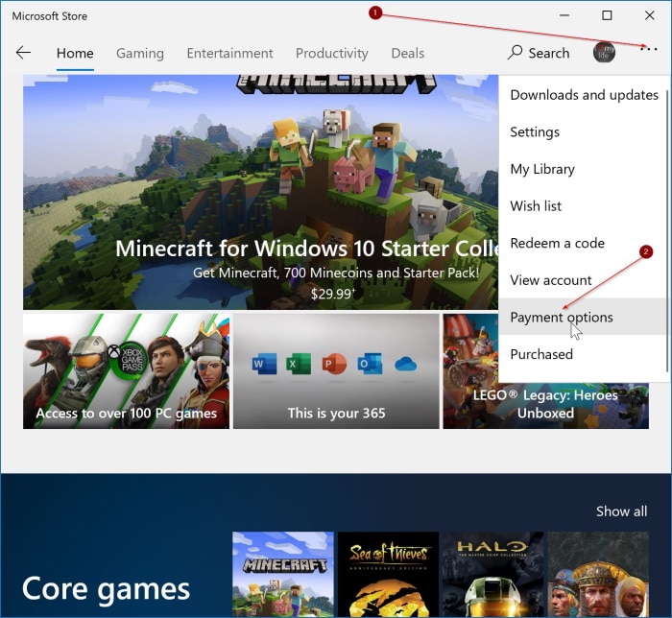Click the PowerPoint icon in 365 tile
This screenshot has height=618, width=672.
[334, 364]
